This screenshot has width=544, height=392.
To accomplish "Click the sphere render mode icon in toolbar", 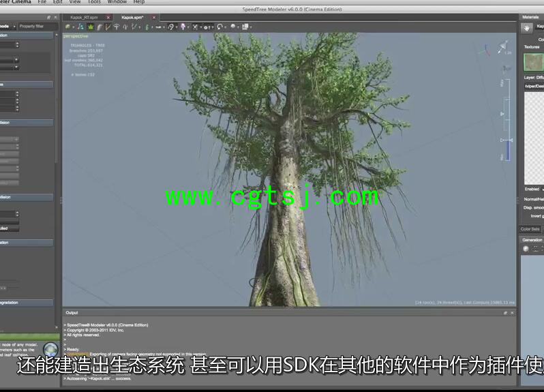I will click(67, 27).
